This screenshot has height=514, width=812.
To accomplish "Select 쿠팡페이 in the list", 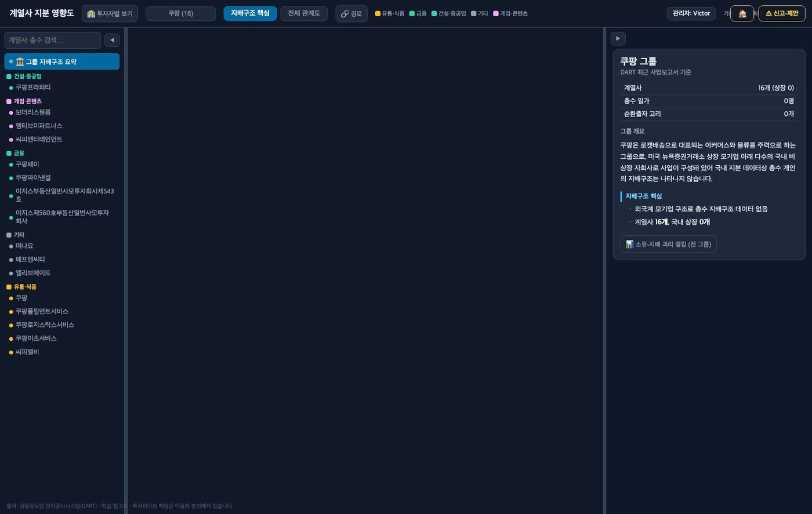I will point(62,165).
